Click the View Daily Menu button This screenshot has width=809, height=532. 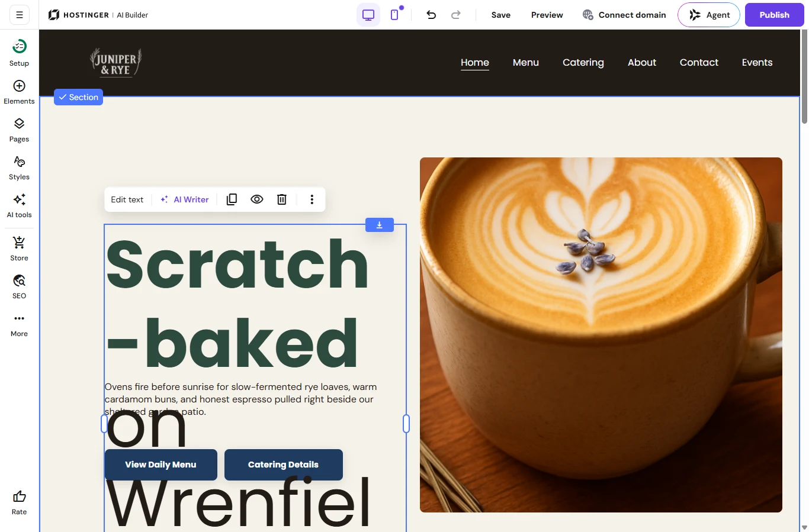tap(161, 465)
